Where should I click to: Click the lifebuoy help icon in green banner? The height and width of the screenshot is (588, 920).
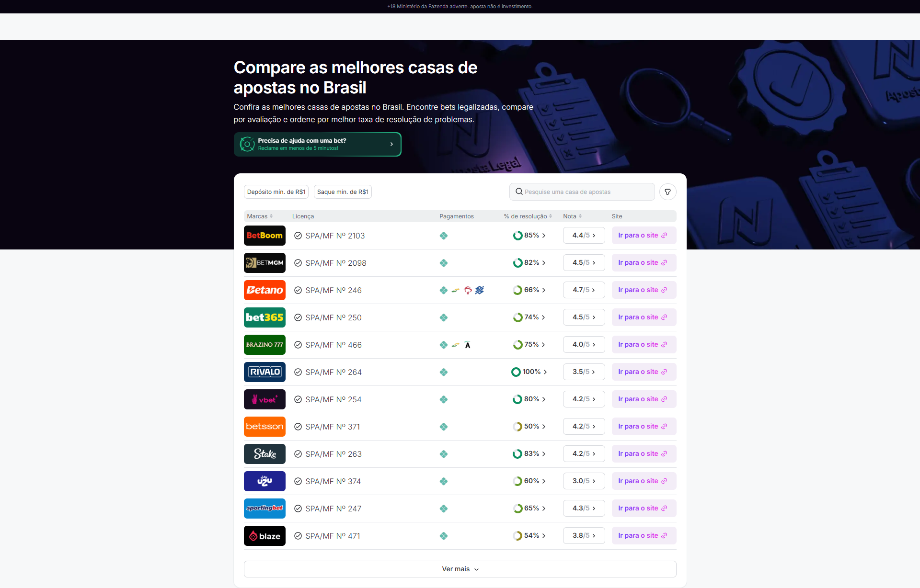[x=247, y=144]
